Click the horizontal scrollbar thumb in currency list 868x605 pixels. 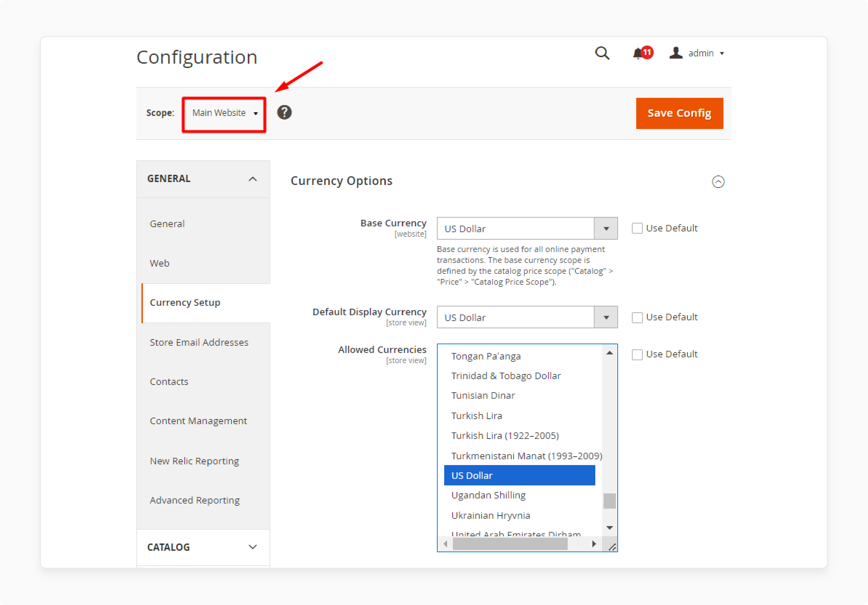click(510, 544)
